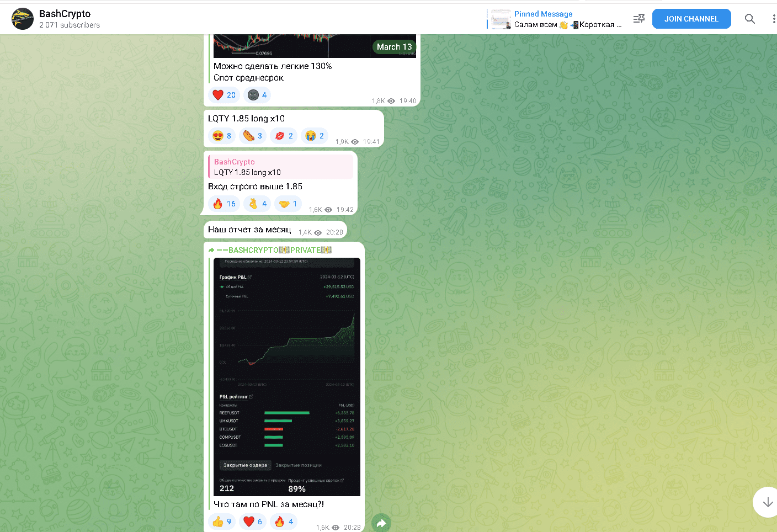This screenshot has width=777, height=532.
Task: Click the thumbs up reaction with 9
Action: click(x=222, y=522)
